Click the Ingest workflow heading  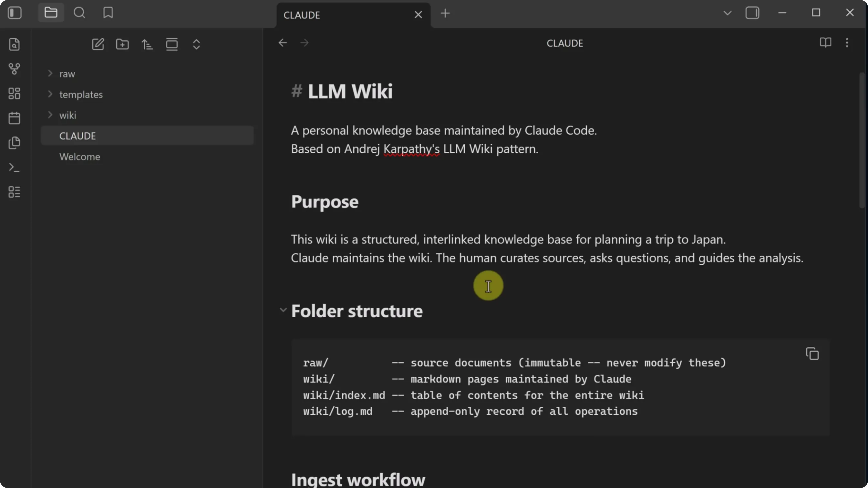pyautogui.click(x=358, y=479)
